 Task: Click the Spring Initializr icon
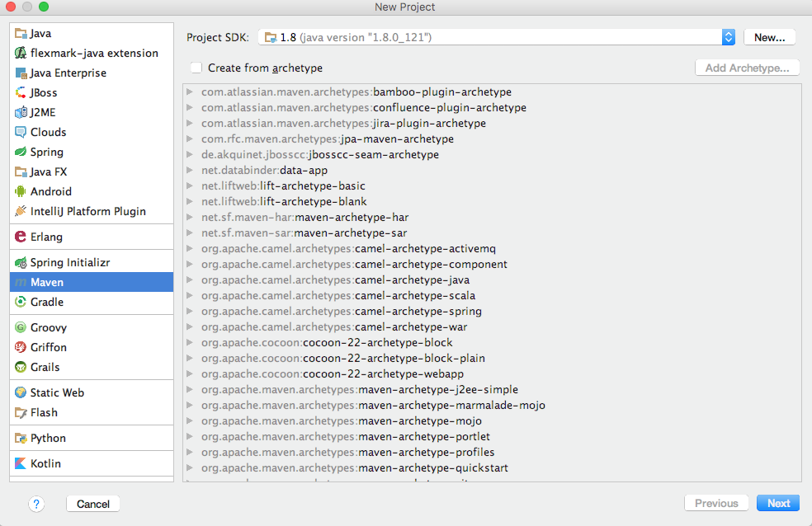(21, 263)
